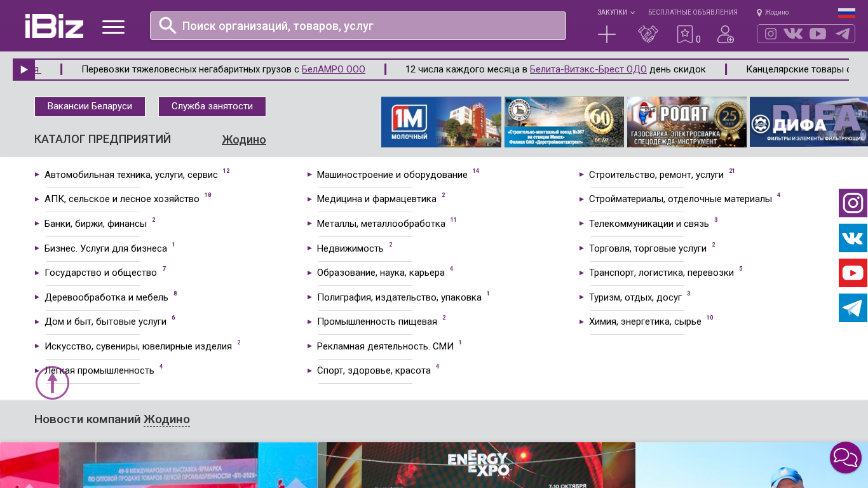Image resolution: width=868 pixels, height=488 pixels.
Task: Open Бесплатные объявления in top menu
Action: tap(693, 13)
